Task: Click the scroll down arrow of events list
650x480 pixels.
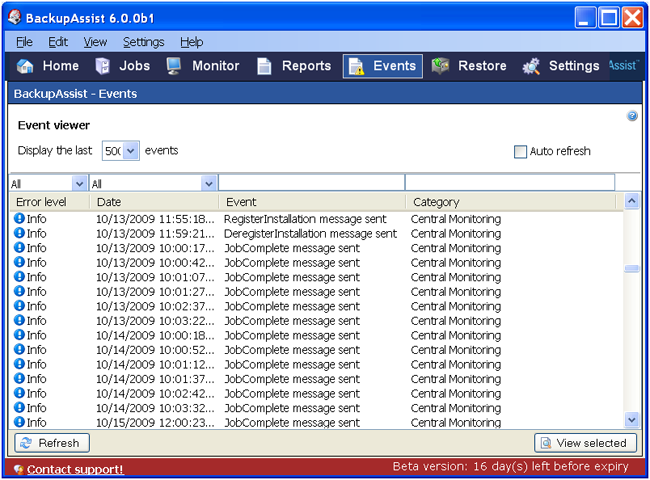Action: [631, 420]
